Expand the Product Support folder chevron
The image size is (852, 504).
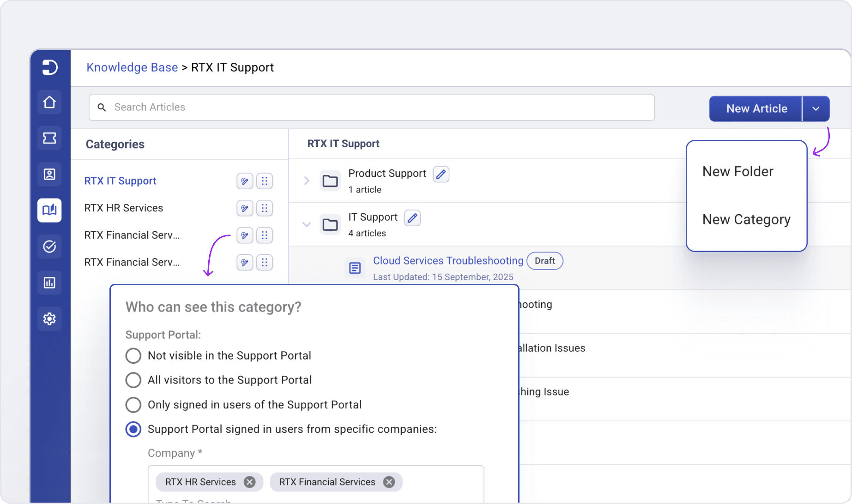coord(307,181)
